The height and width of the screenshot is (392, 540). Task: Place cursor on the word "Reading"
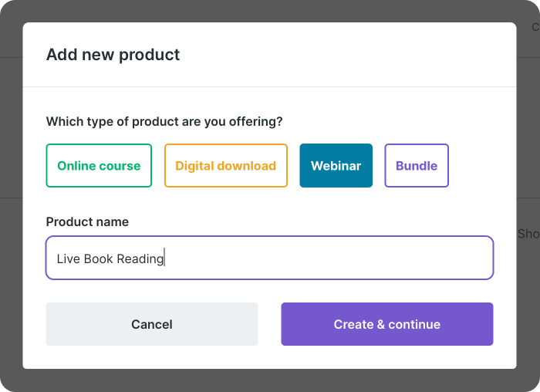tap(140, 259)
